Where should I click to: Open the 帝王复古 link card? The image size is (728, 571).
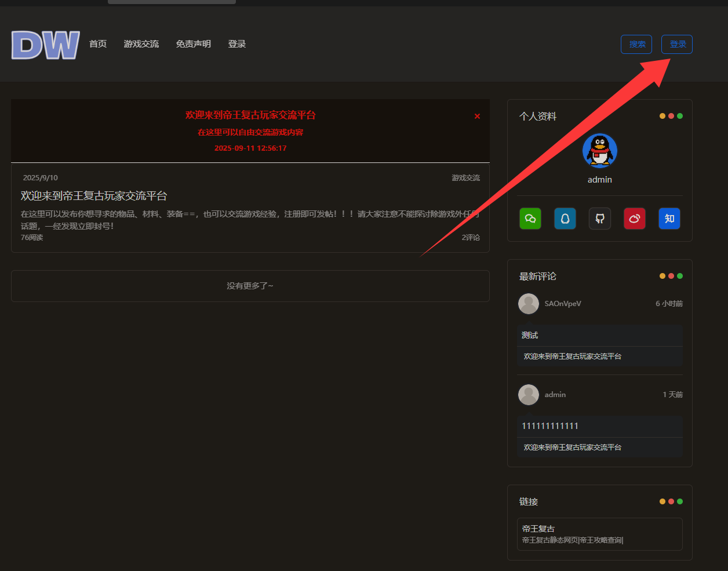tap(599, 534)
